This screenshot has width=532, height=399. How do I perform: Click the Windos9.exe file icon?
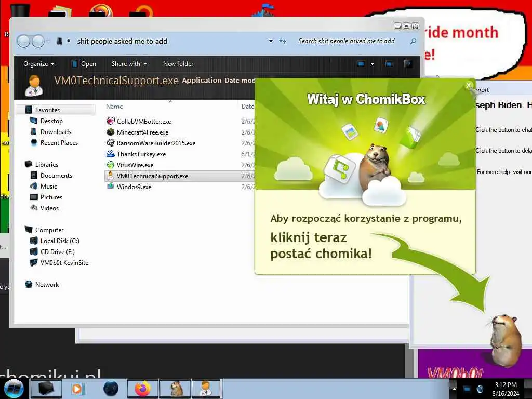[x=111, y=187]
